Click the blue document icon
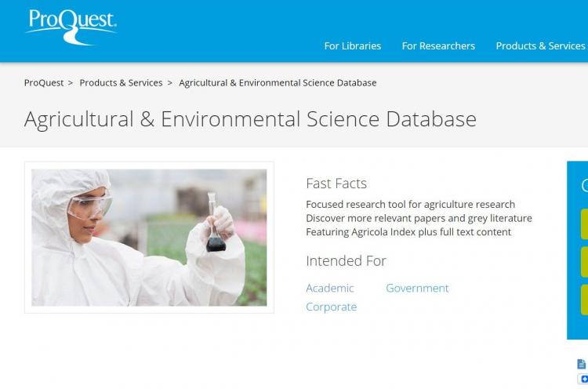588x389 pixels. coord(581,364)
